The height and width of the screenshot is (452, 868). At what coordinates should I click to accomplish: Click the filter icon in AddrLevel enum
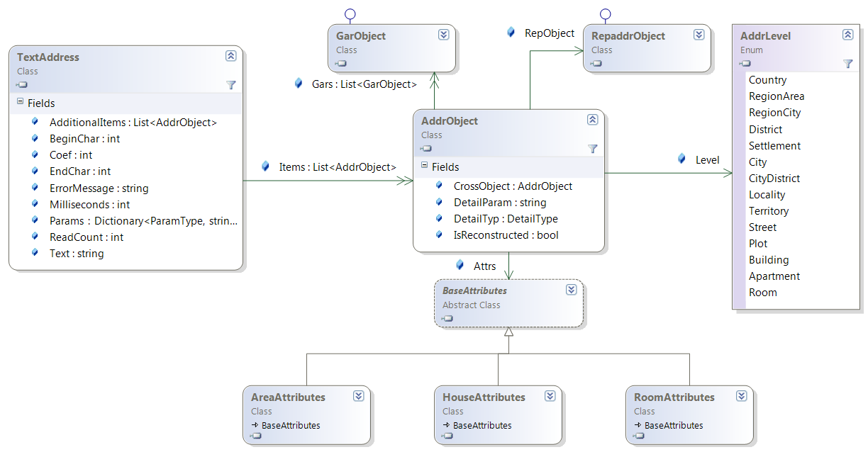click(x=847, y=64)
